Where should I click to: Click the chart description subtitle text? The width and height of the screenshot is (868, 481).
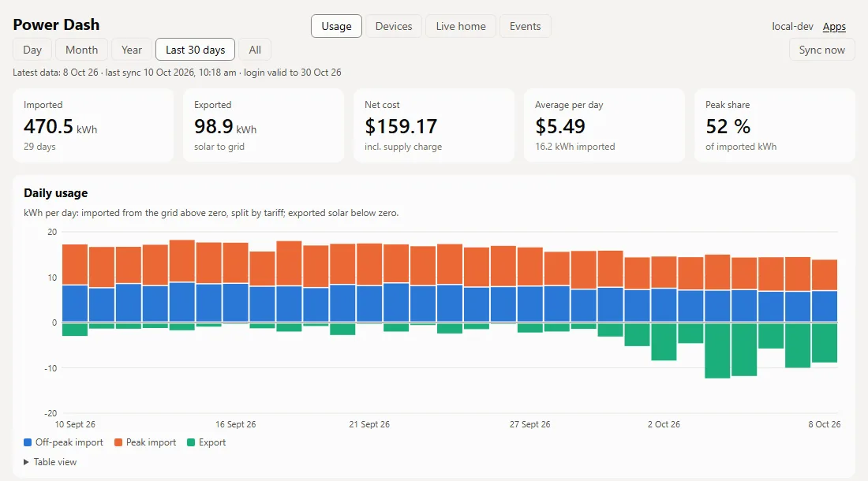211,213
